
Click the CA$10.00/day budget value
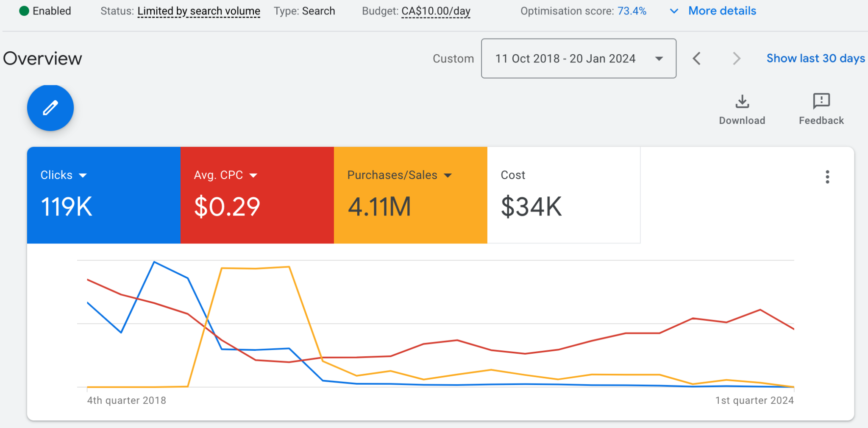pyautogui.click(x=435, y=11)
